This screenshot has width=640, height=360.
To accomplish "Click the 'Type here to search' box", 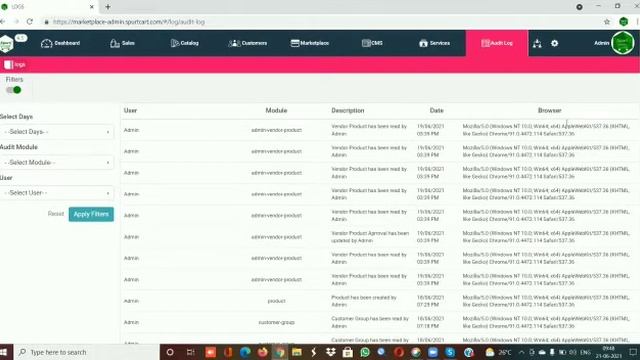I will coord(86,352).
